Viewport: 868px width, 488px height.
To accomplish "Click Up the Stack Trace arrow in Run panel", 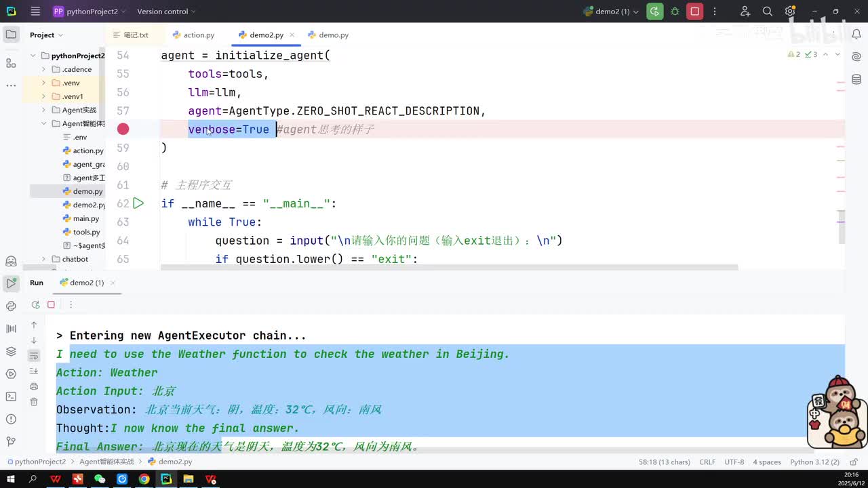I will [x=34, y=325].
